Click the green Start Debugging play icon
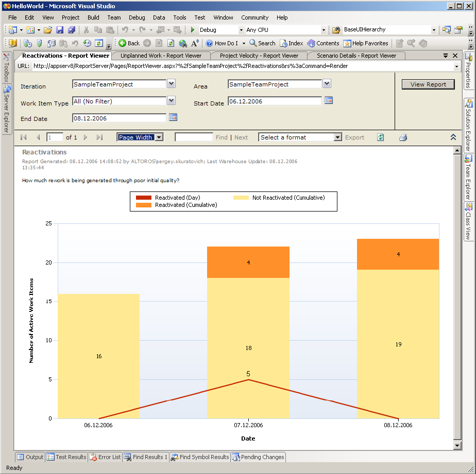The width and height of the screenshot is (476, 474). click(193, 30)
